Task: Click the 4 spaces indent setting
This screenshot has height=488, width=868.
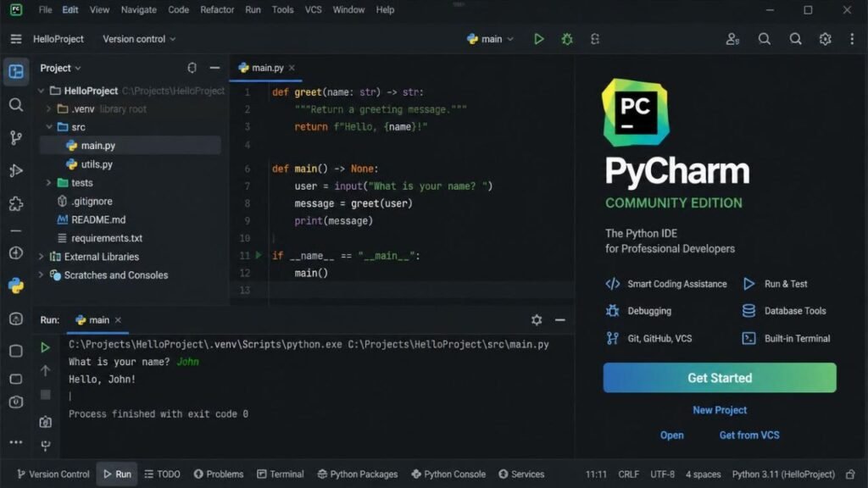Action: coord(703,474)
